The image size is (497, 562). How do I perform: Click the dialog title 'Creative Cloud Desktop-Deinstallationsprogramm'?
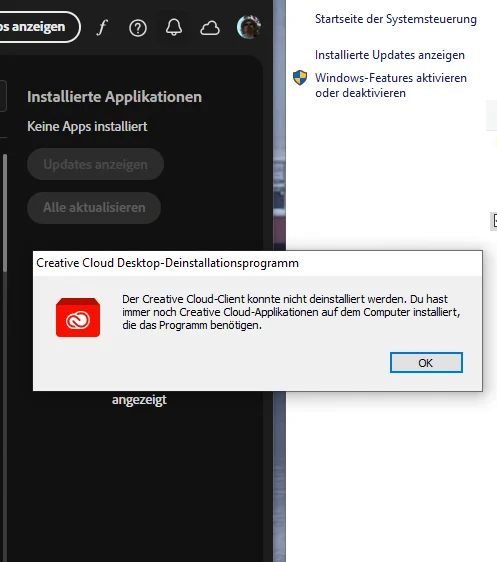167,263
